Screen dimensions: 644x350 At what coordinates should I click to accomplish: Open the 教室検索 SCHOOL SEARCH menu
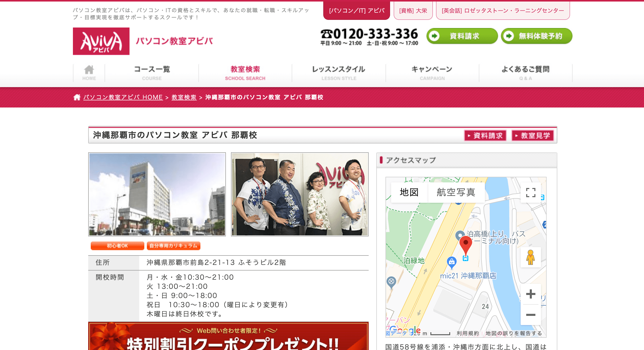pos(245,73)
